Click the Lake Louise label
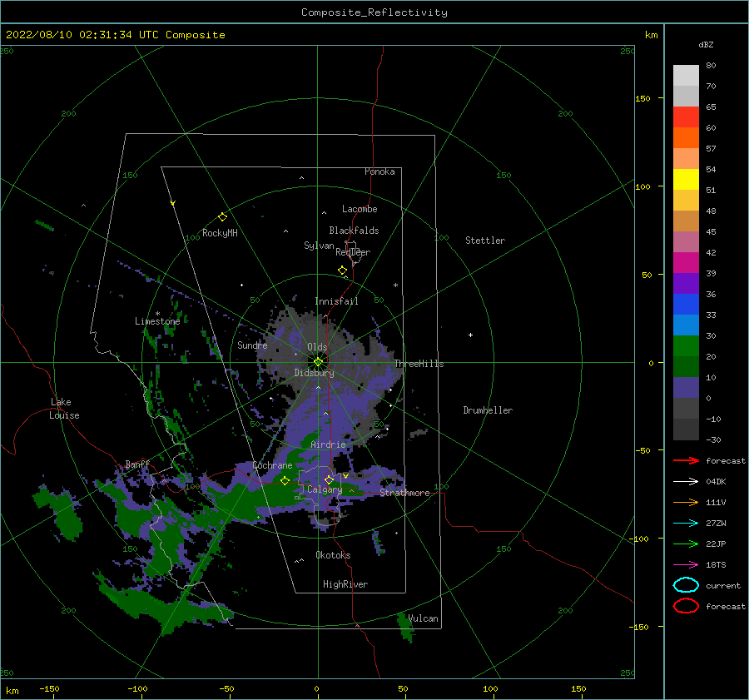749x700 pixels. click(64, 409)
